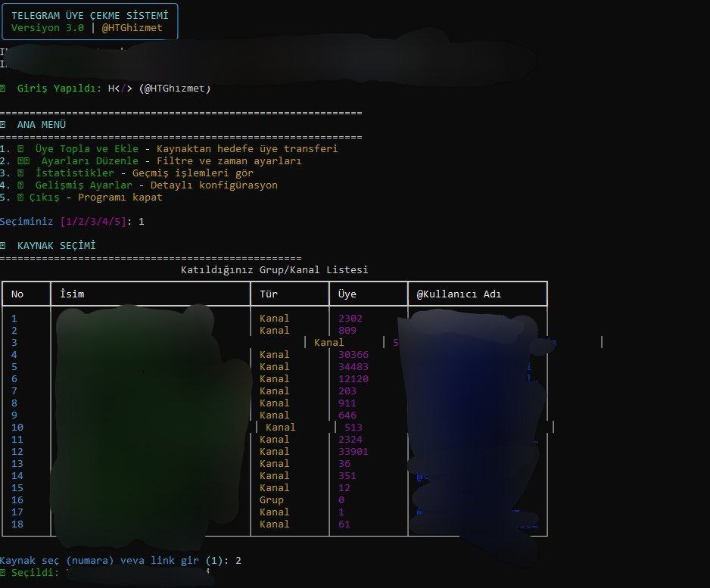710x588 pixels.
Task: Click member count "34483"
Action: pos(353,367)
